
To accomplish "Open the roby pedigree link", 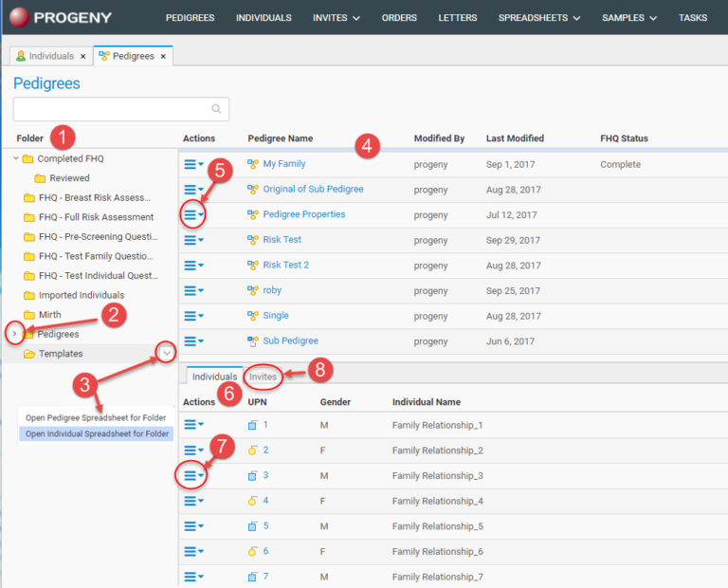I will coord(272,290).
